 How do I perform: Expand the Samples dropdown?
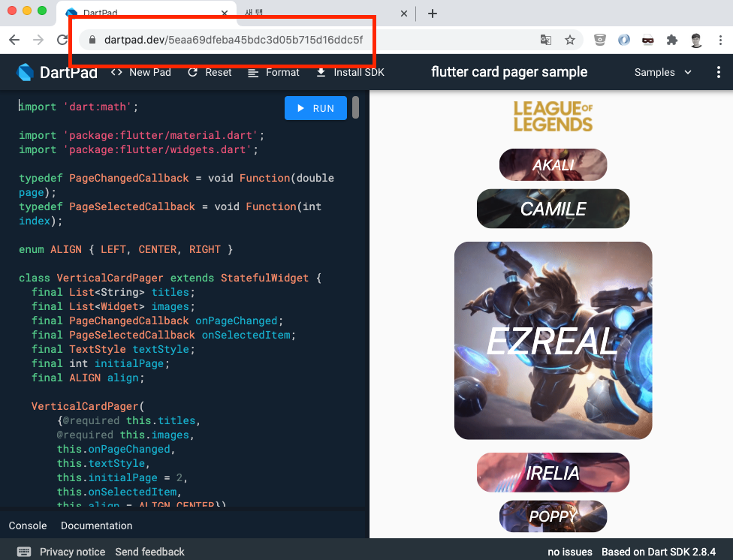pos(662,73)
